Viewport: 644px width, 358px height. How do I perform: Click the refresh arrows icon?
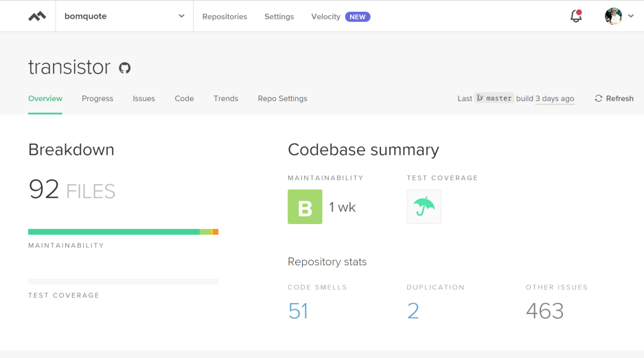click(599, 99)
